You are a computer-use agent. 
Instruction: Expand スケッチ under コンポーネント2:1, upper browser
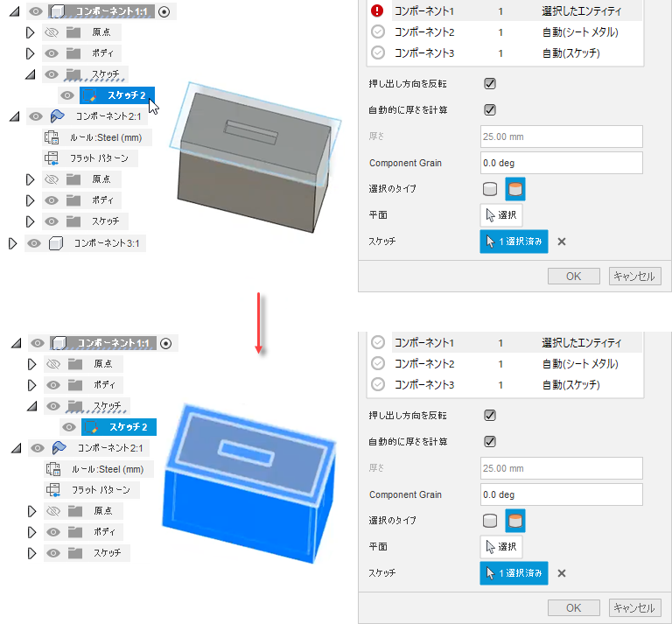pyautogui.click(x=30, y=221)
